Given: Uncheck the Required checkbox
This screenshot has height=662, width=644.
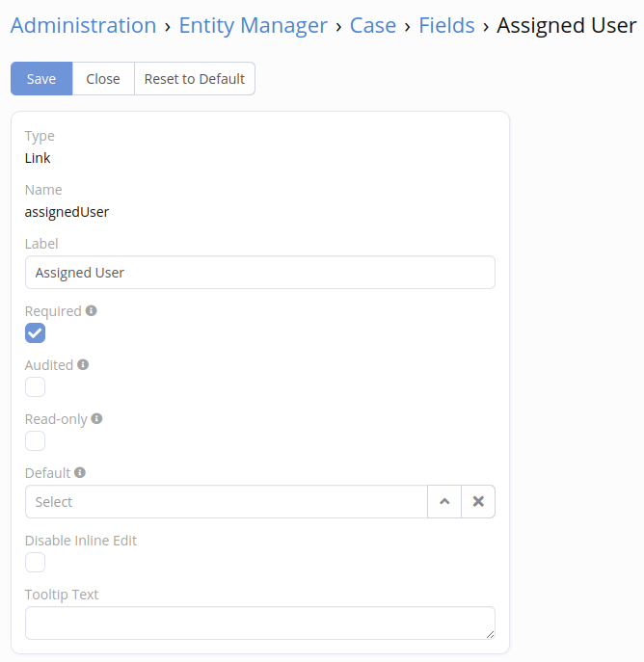Looking at the screenshot, I should coord(36,333).
